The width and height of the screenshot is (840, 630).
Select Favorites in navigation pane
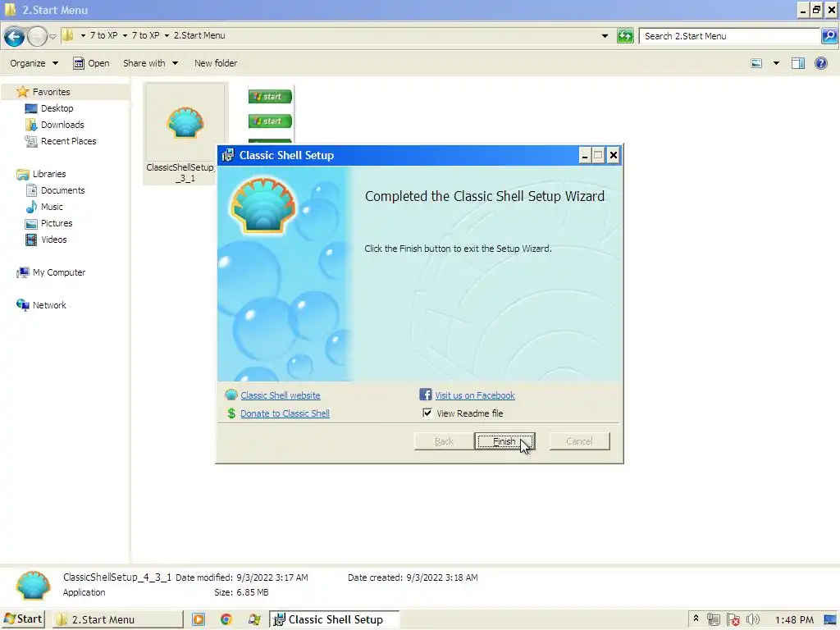tap(51, 92)
